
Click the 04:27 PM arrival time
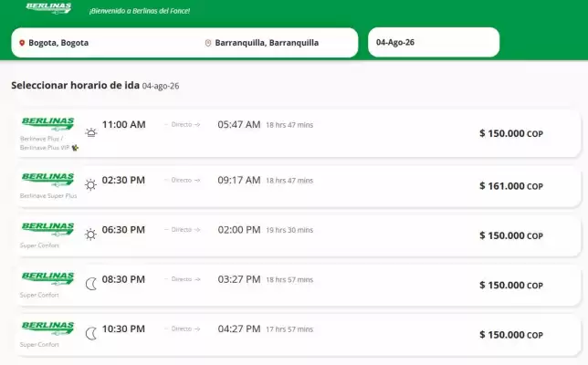(239, 328)
